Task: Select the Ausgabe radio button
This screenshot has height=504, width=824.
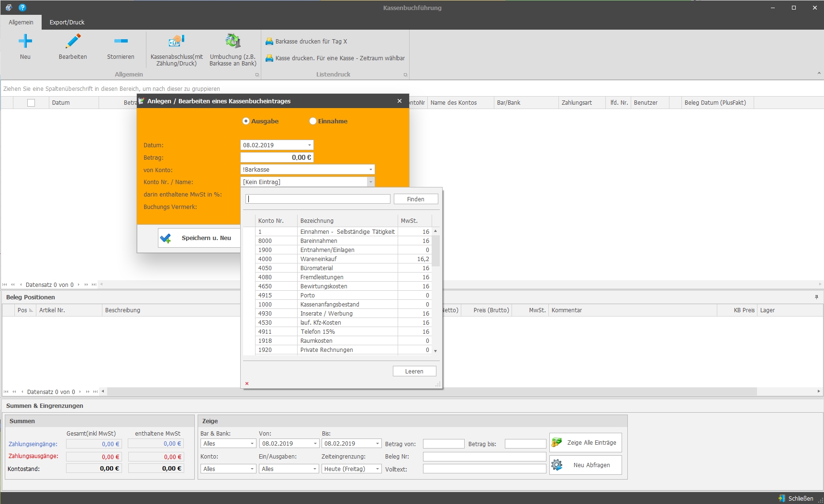Action: (x=246, y=121)
